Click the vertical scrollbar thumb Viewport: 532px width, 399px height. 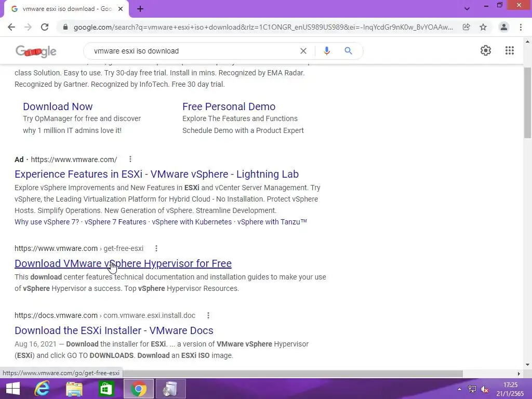pos(527,103)
